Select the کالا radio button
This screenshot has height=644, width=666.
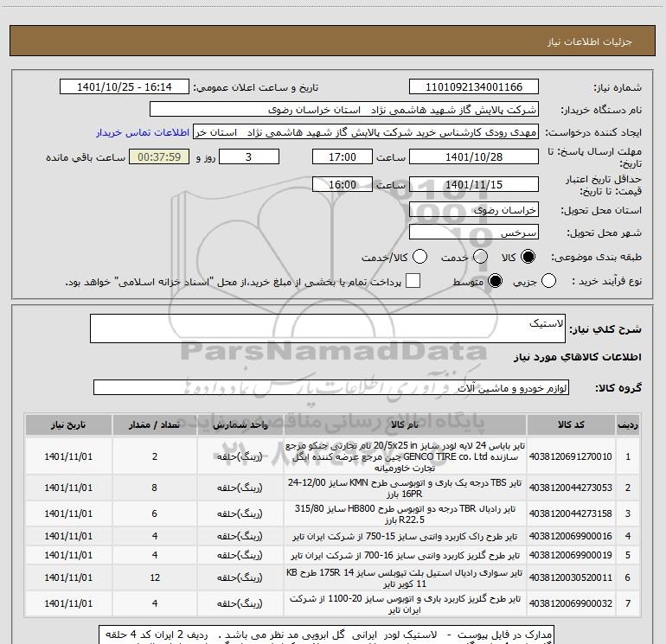coord(528,257)
